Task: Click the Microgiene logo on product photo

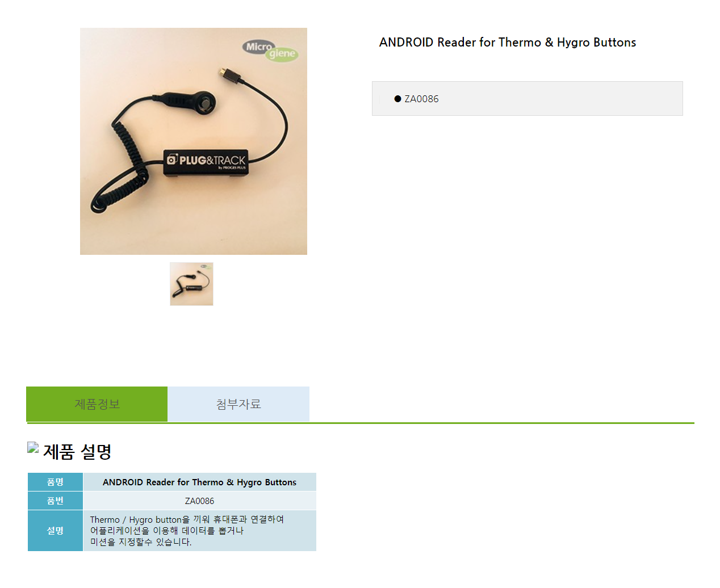Action: [x=271, y=51]
